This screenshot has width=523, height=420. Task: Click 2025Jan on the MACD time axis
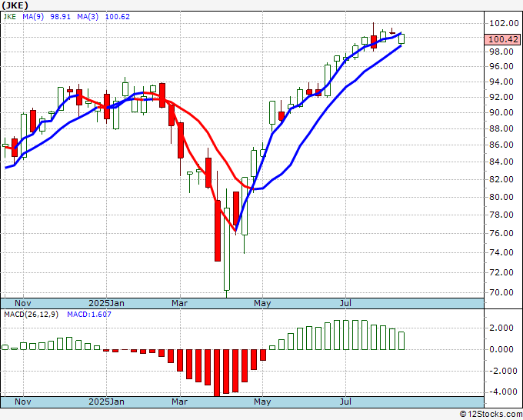point(106,402)
